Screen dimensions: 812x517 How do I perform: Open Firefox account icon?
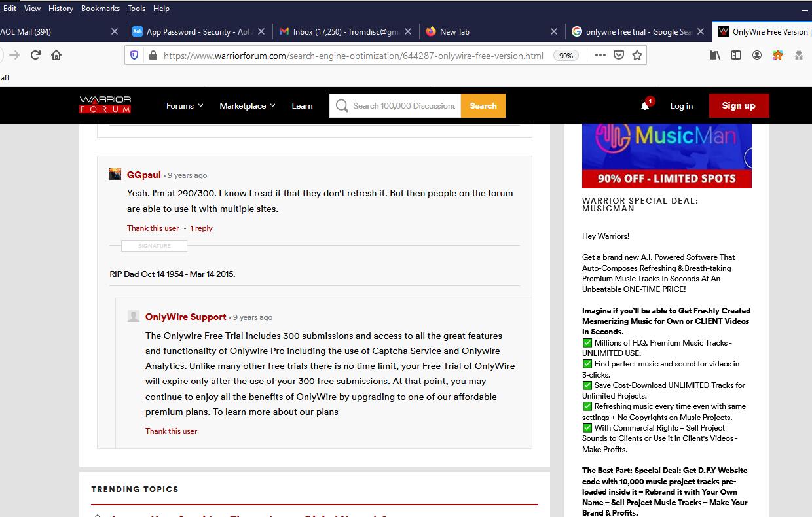tap(757, 56)
